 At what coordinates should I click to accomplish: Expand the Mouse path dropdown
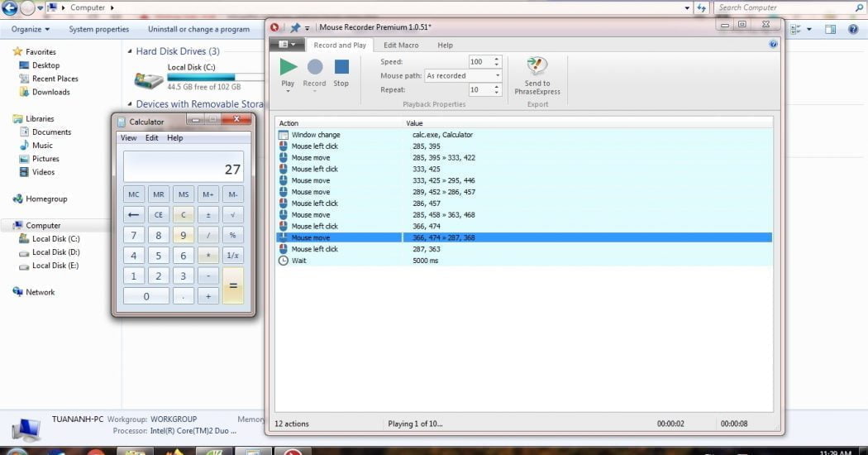(x=497, y=76)
